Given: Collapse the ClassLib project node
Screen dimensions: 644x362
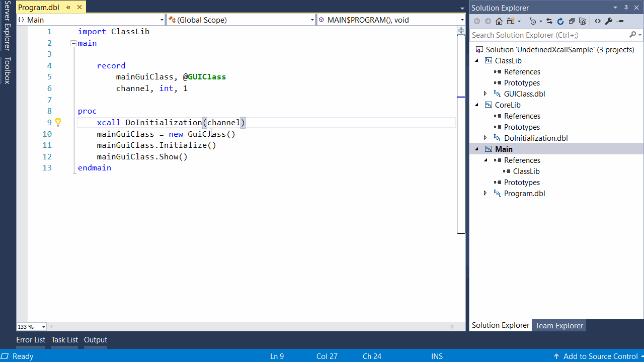Looking at the screenshot, I should [x=476, y=61].
